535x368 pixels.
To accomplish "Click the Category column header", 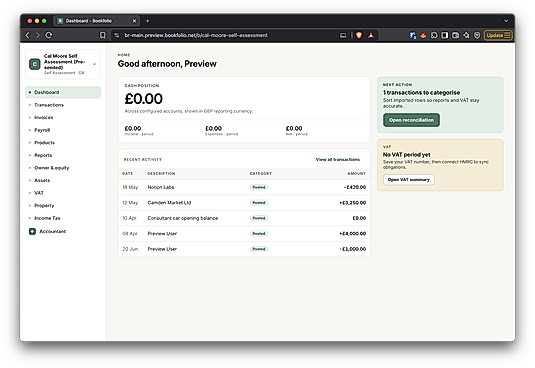I will (x=261, y=174).
